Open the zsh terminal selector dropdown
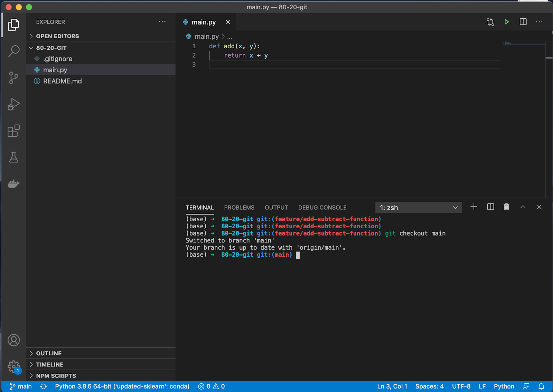This screenshot has height=392, width=553. [418, 208]
